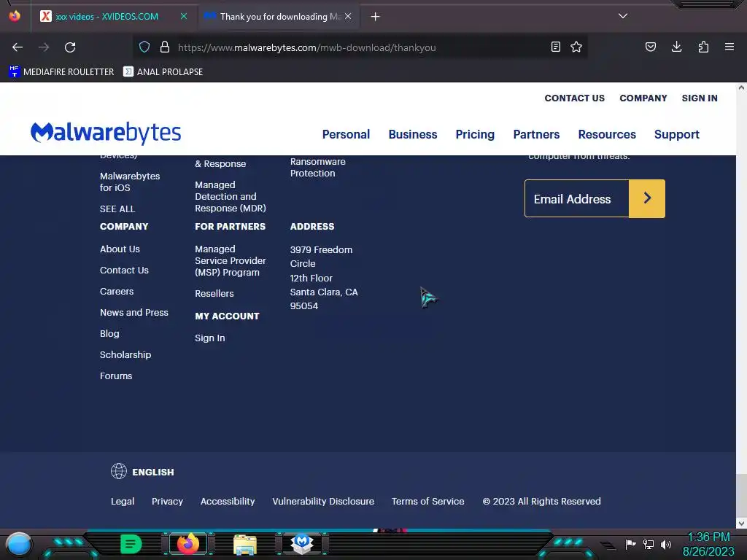Viewport: 747px width, 560px height.
Task: Open the Resellers footer link
Action: [214, 294]
